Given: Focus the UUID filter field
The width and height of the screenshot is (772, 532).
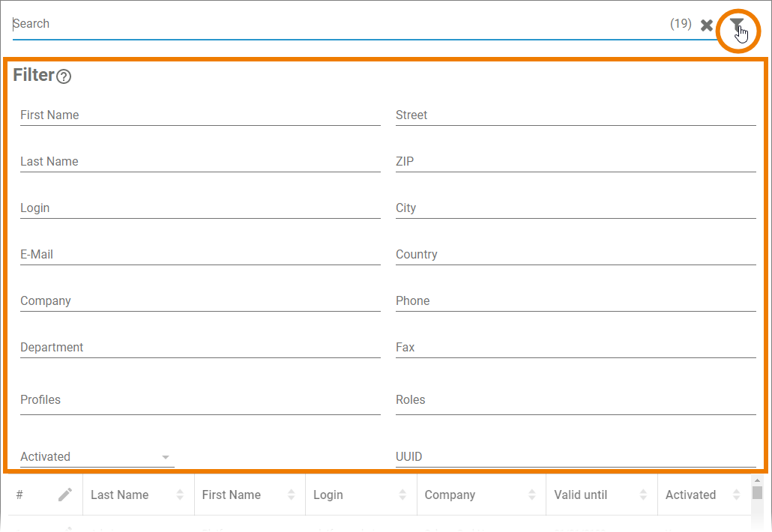Looking at the screenshot, I should (576, 457).
